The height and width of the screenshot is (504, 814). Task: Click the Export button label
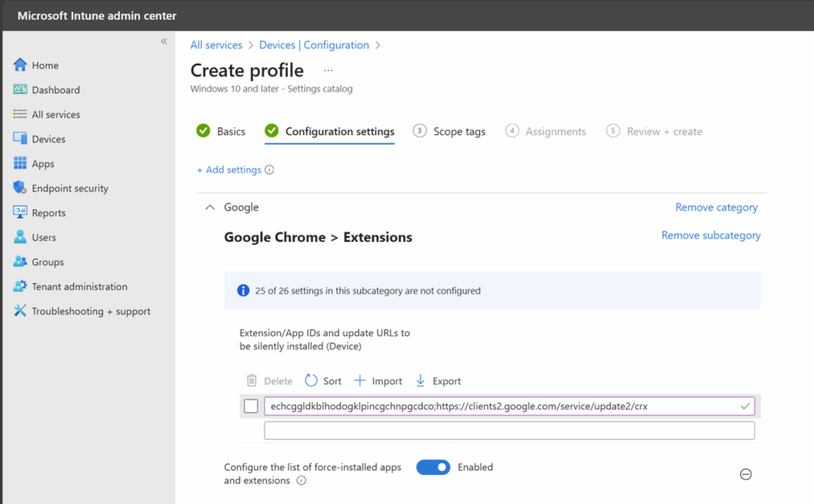pos(447,381)
